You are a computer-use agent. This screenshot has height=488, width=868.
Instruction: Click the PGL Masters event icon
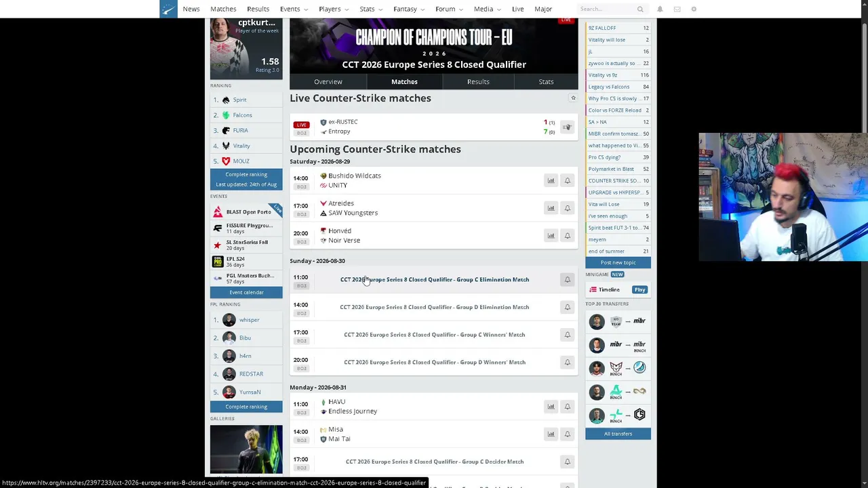(218, 279)
